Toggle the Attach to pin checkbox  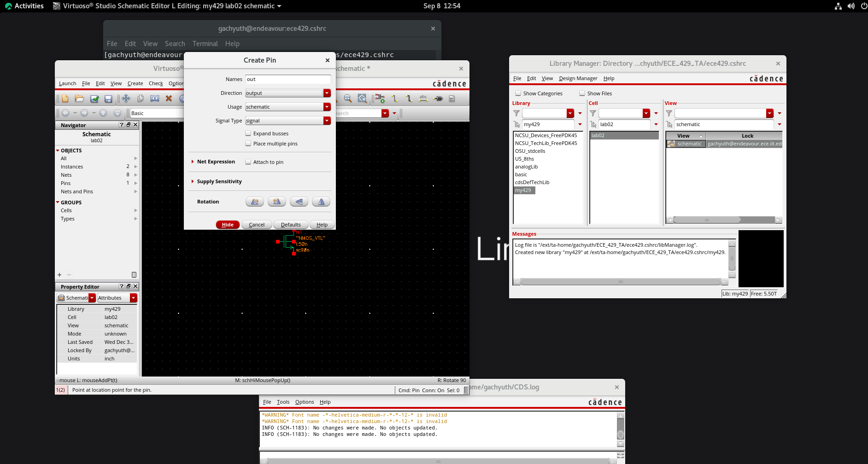[248, 162]
